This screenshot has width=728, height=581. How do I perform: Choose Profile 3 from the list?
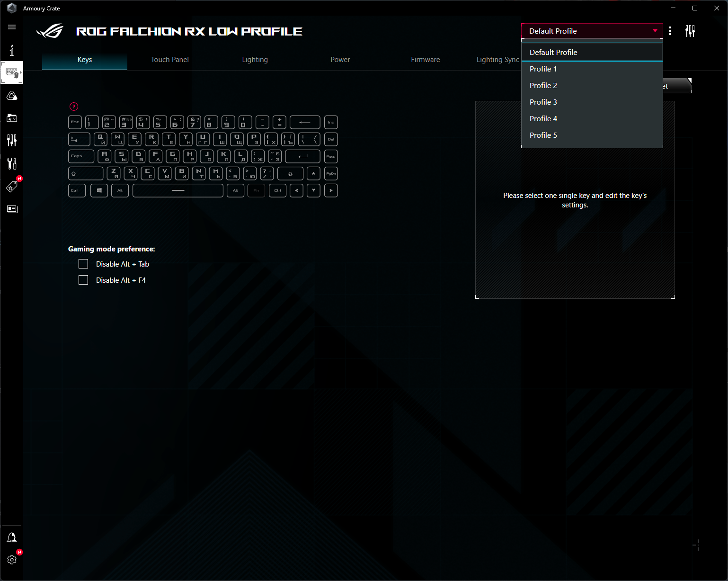point(592,102)
